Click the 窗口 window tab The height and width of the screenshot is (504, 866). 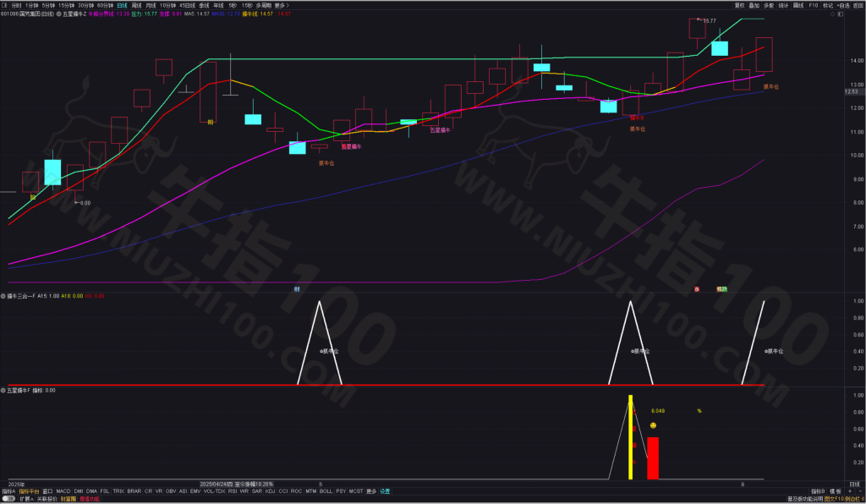[x=47, y=491]
